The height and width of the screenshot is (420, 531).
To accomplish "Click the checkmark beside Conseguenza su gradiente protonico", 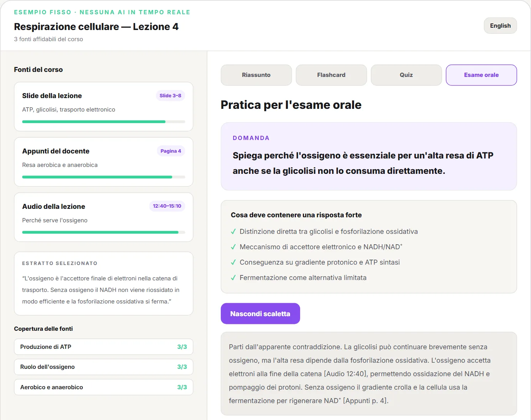I will (x=233, y=262).
